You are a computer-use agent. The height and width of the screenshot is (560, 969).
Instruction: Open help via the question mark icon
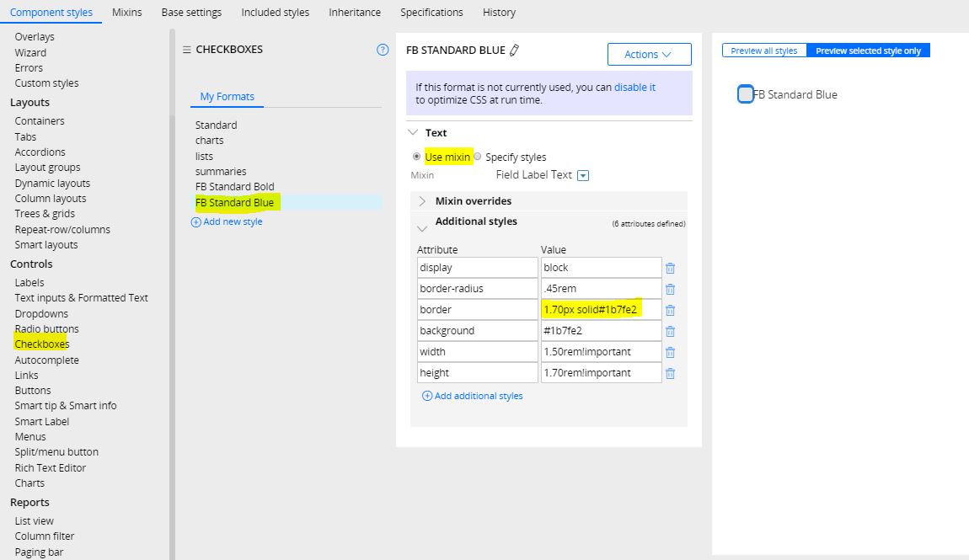[x=383, y=50]
